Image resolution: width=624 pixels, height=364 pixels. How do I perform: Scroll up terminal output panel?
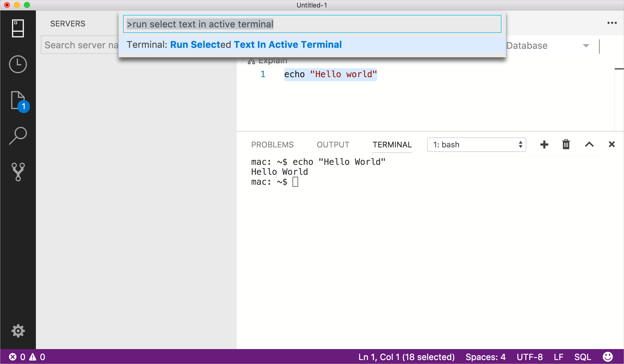pyautogui.click(x=589, y=144)
